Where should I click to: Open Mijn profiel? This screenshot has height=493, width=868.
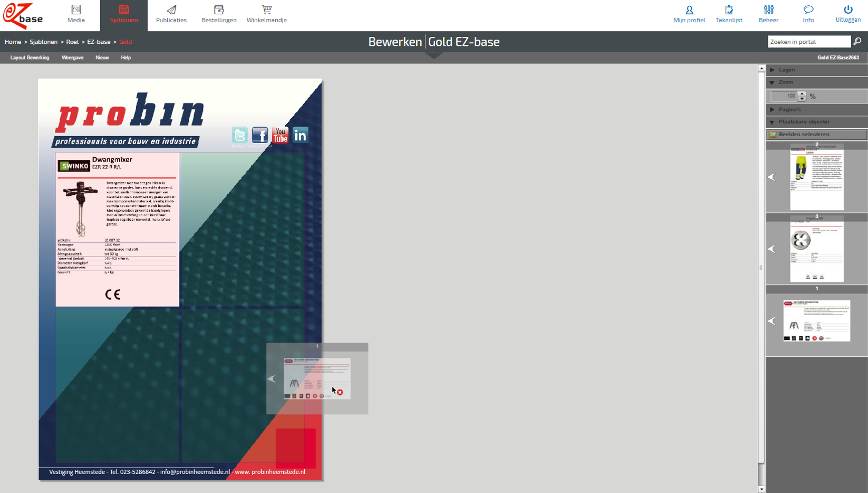point(689,14)
